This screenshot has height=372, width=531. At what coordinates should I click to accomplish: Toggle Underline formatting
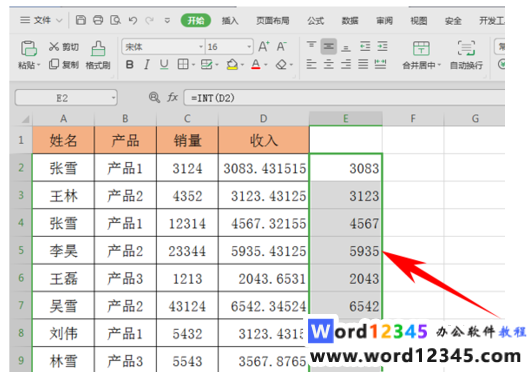tap(164, 64)
